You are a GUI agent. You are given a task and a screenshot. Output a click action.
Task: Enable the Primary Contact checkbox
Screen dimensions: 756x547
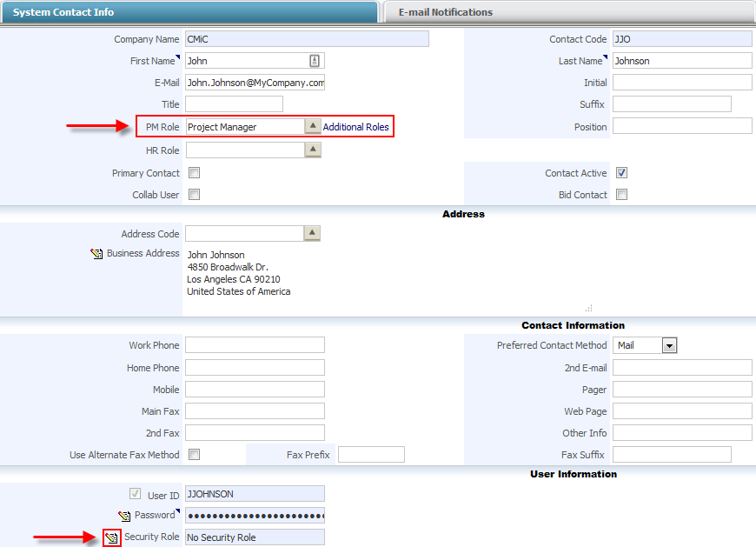pyautogui.click(x=193, y=173)
